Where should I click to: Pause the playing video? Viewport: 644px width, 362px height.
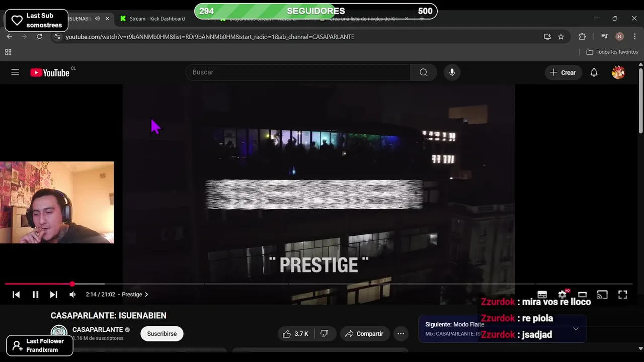click(x=35, y=295)
